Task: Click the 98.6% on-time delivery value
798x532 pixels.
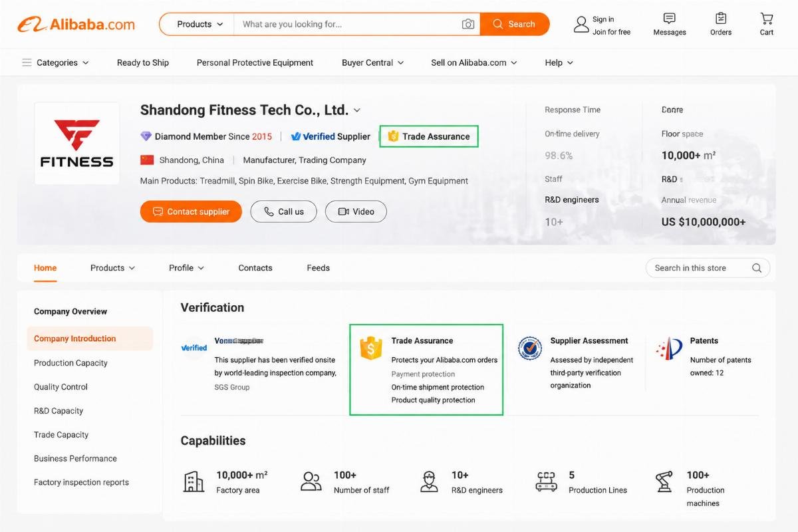Action: [559, 156]
